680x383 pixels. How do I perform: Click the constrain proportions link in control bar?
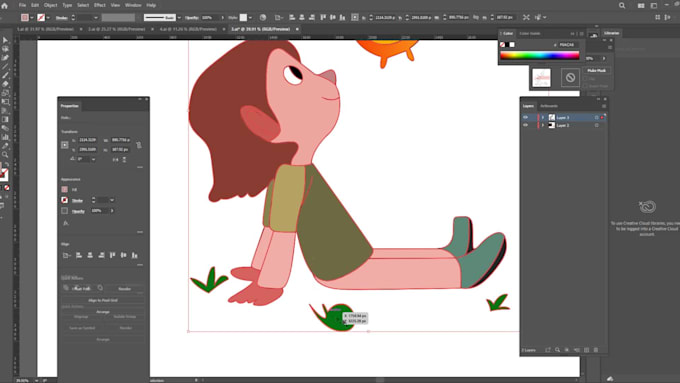pos(476,17)
